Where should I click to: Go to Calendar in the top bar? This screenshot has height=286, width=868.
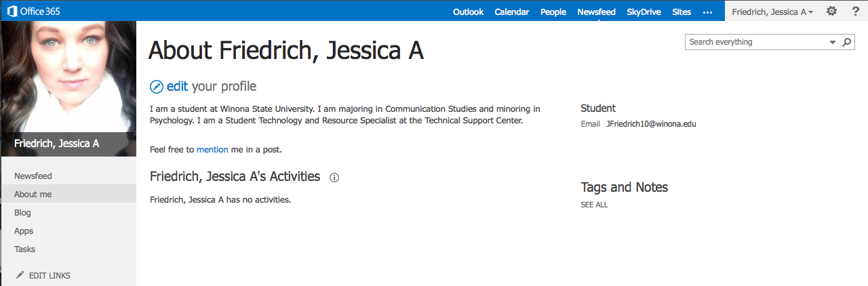click(512, 12)
